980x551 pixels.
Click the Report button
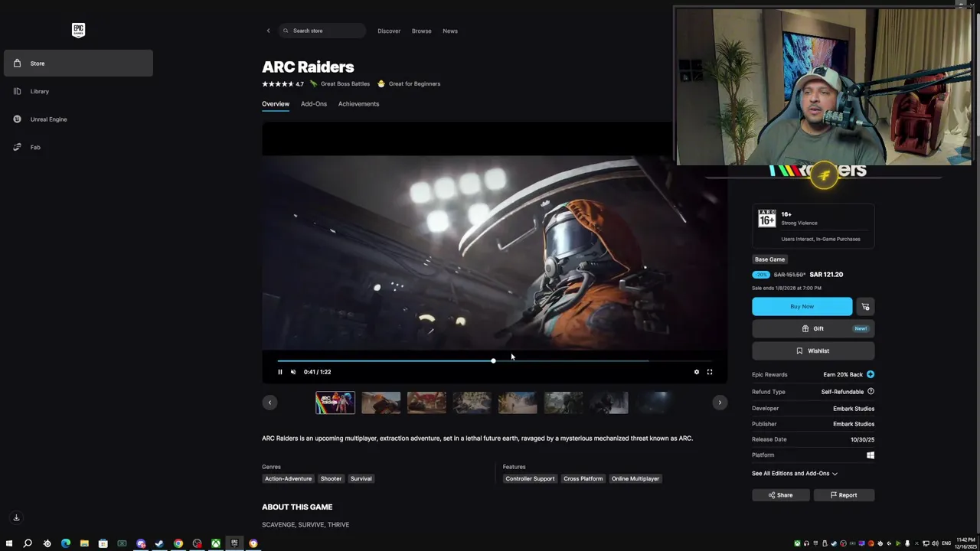click(844, 495)
